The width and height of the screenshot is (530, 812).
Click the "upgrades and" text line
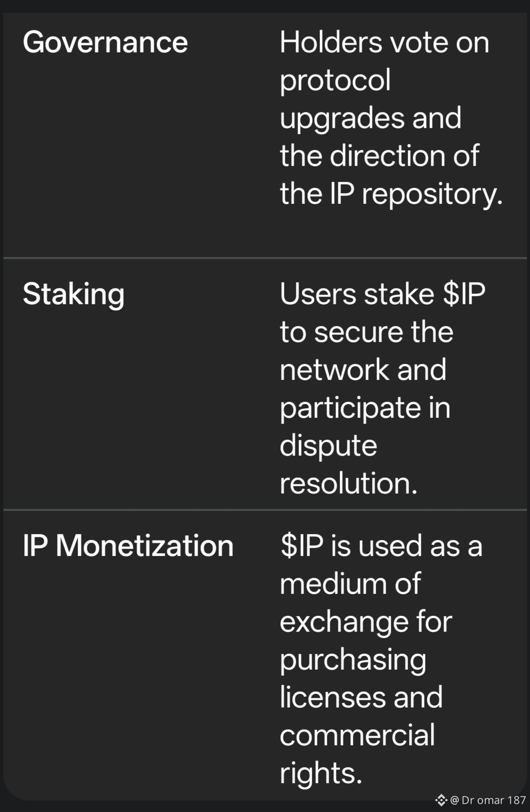click(370, 118)
